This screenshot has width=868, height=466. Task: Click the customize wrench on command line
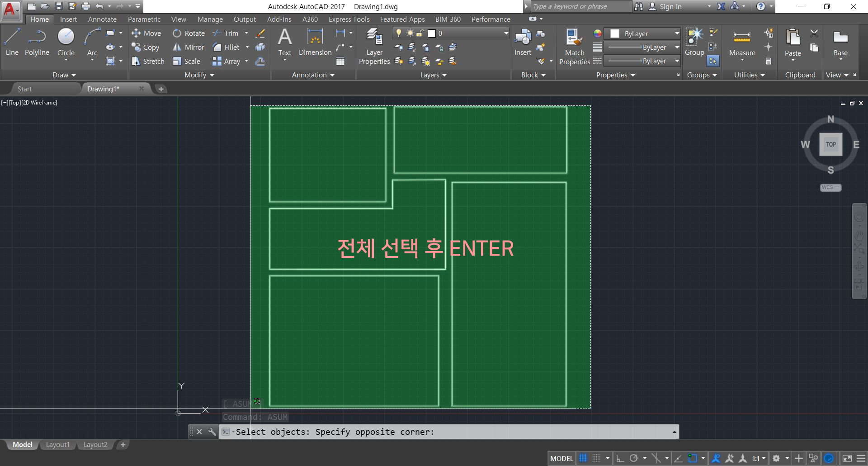pos(212,432)
